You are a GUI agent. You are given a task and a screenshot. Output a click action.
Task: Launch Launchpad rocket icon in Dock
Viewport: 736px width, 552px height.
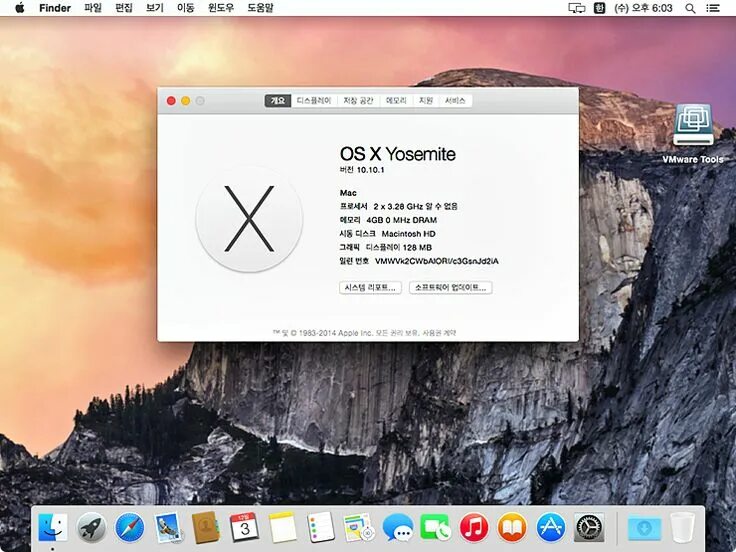pyautogui.click(x=91, y=528)
